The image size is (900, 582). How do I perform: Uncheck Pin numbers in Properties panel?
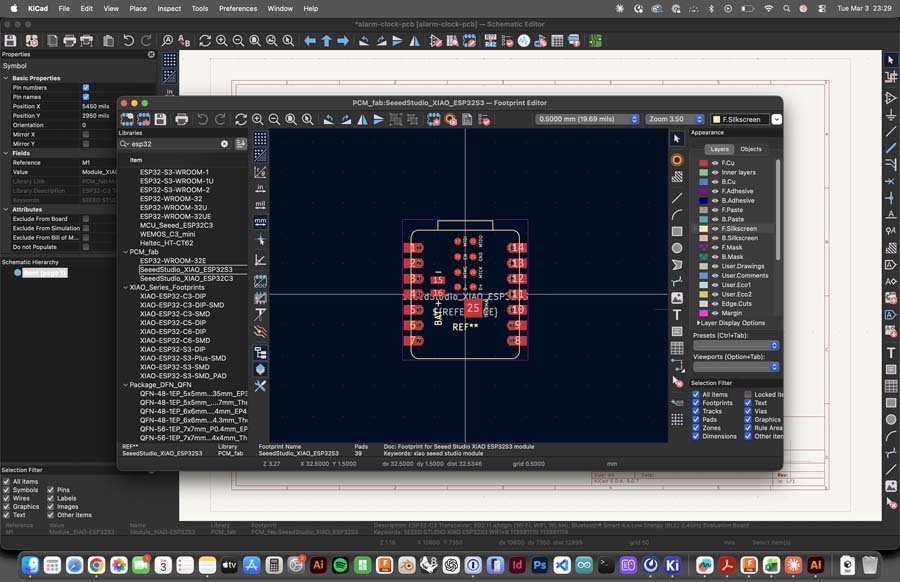(x=86, y=87)
